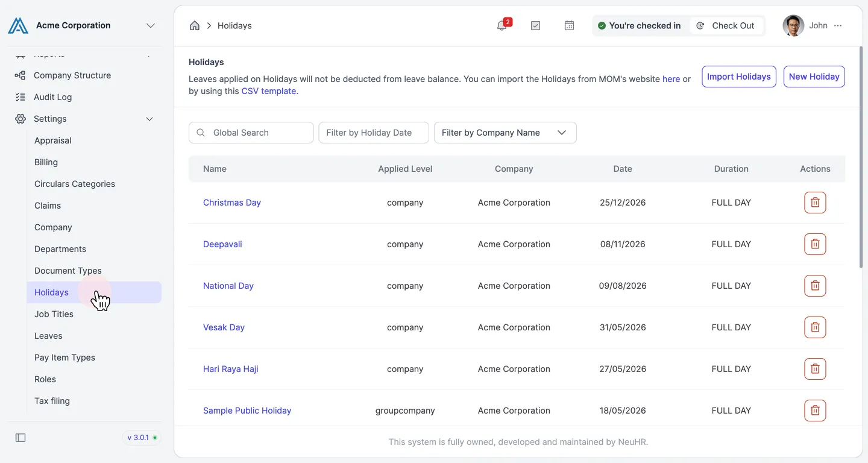This screenshot has height=463, width=868.
Task: Click the Check Out button
Action: [x=726, y=25]
